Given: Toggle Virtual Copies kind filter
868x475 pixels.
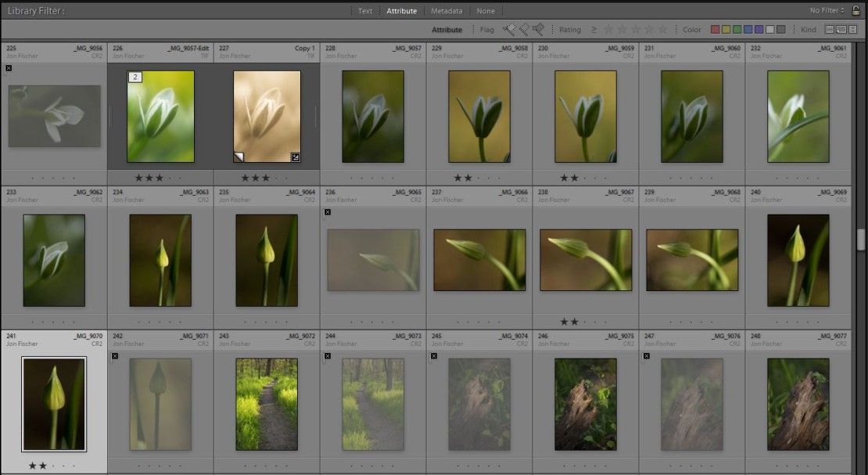Looking at the screenshot, I should click(841, 30).
